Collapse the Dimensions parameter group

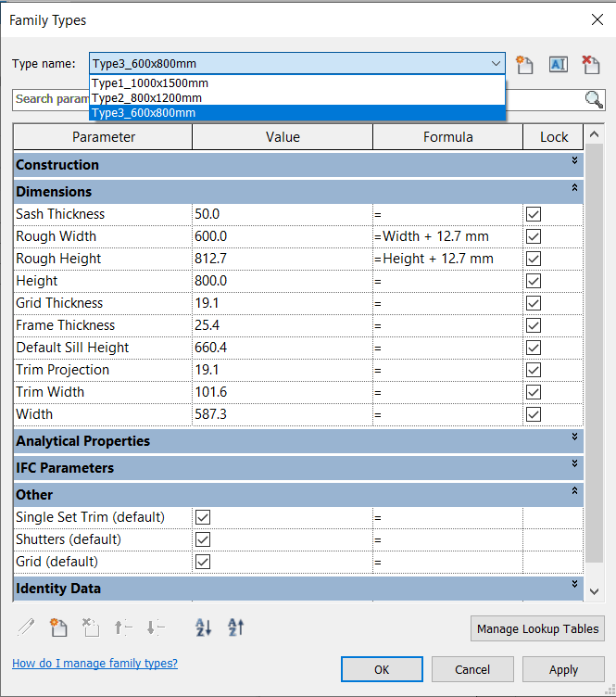click(575, 188)
